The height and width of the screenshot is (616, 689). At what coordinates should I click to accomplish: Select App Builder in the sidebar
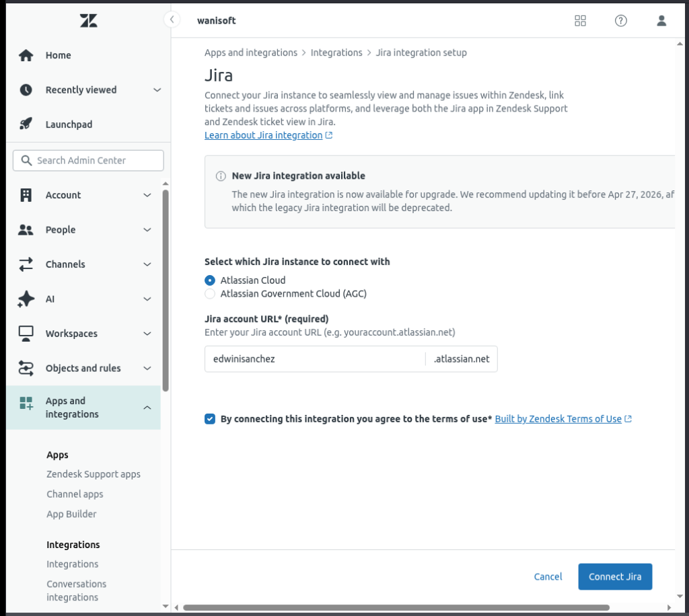71,514
